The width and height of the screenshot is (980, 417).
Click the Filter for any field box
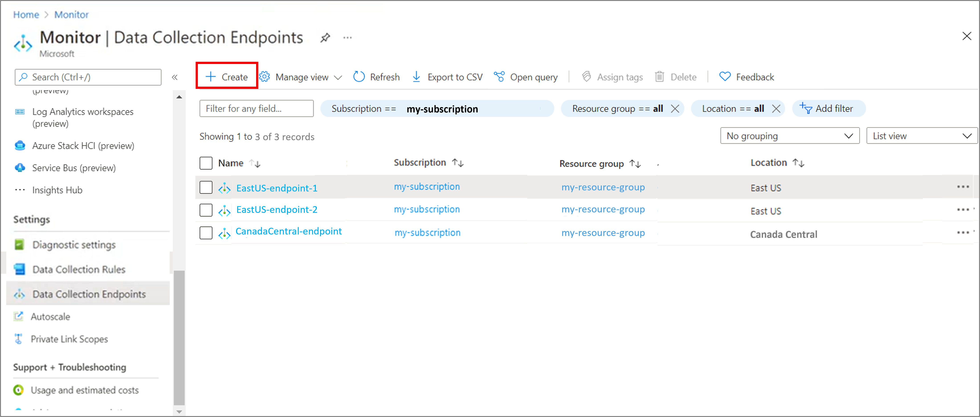point(256,109)
